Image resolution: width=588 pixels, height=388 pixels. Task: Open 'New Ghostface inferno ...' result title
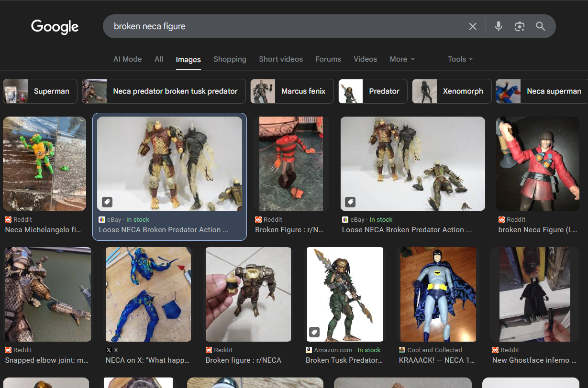[534, 360]
